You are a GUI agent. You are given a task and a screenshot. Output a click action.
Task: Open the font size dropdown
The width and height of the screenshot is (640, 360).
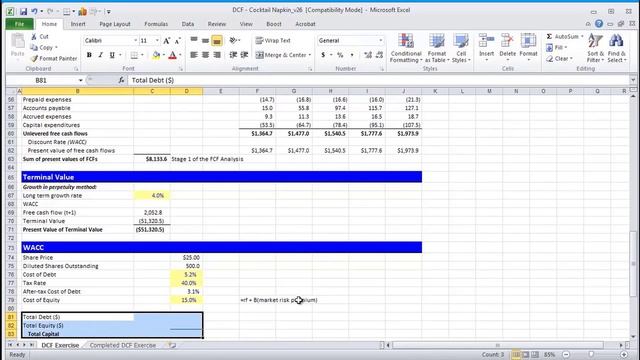[157, 41]
